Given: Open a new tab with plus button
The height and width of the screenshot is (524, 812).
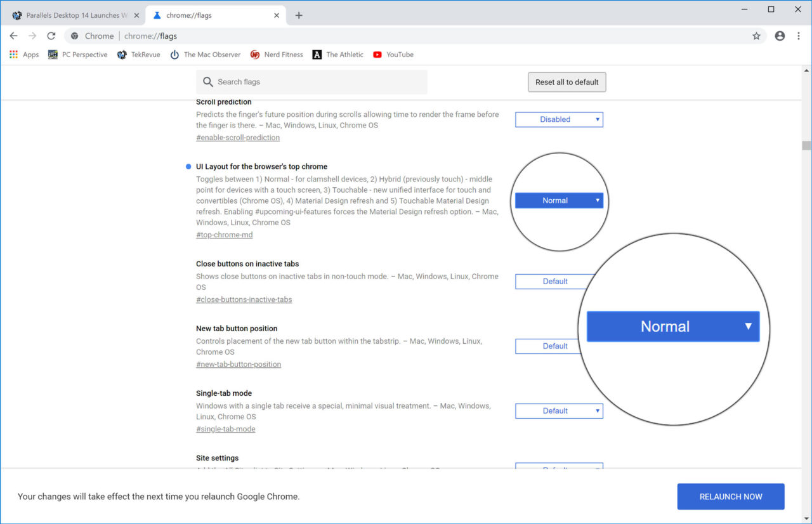Looking at the screenshot, I should (x=299, y=15).
